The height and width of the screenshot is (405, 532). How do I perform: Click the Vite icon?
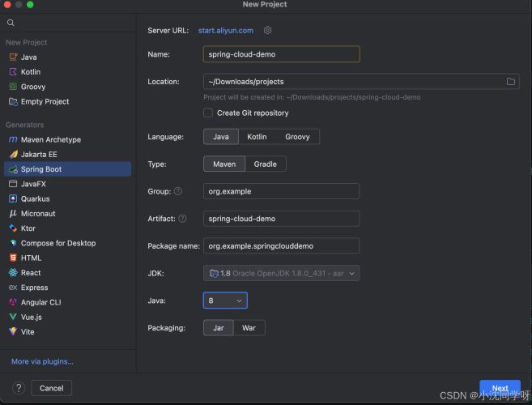(x=13, y=331)
